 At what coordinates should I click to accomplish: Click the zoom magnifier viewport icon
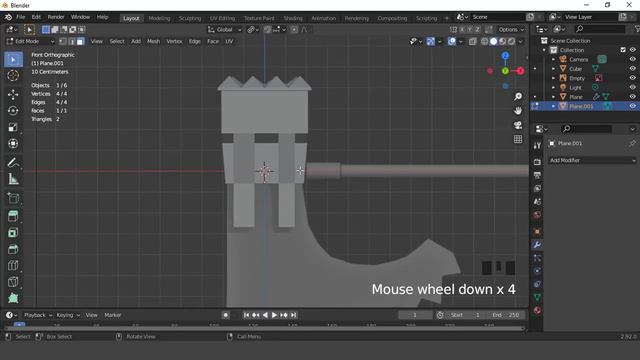tap(518, 97)
